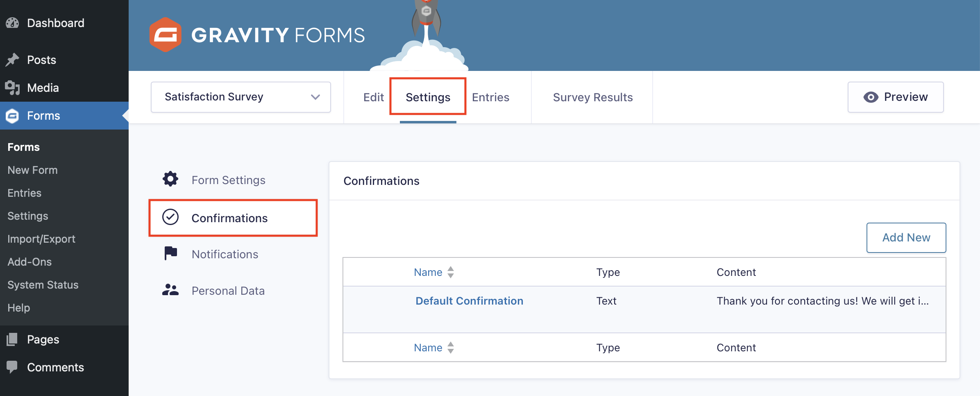Click sort arrows beside bottom Name header

pyautogui.click(x=451, y=348)
